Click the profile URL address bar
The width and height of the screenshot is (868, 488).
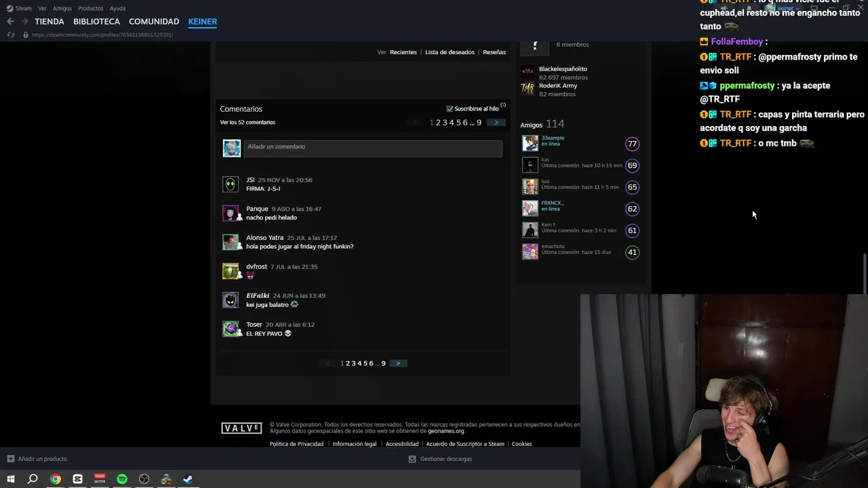pos(102,35)
